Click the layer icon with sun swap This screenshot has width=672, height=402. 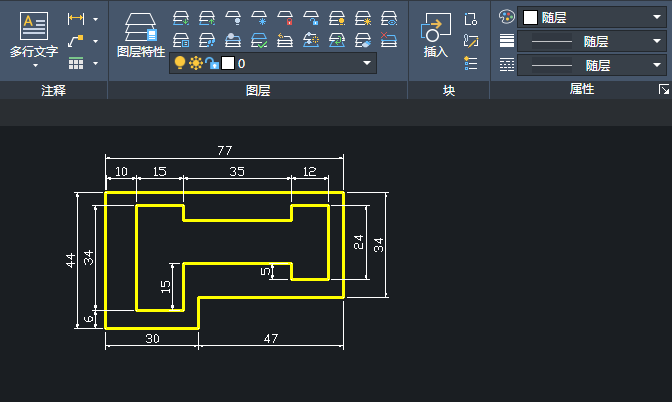pyautogui.click(x=311, y=40)
